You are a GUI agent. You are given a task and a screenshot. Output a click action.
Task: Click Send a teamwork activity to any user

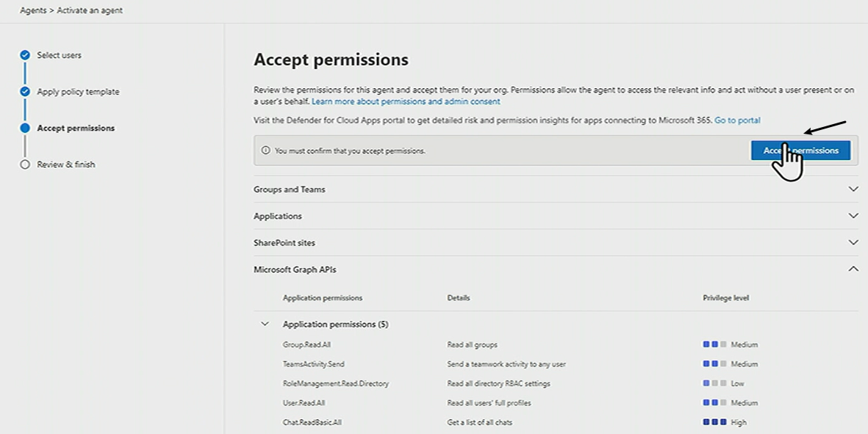coord(506,364)
